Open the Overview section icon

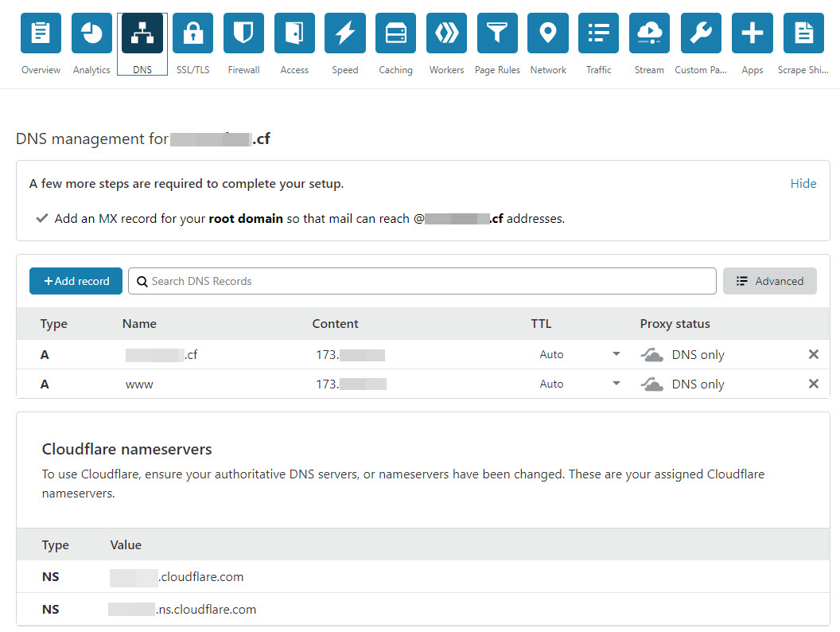click(41, 33)
